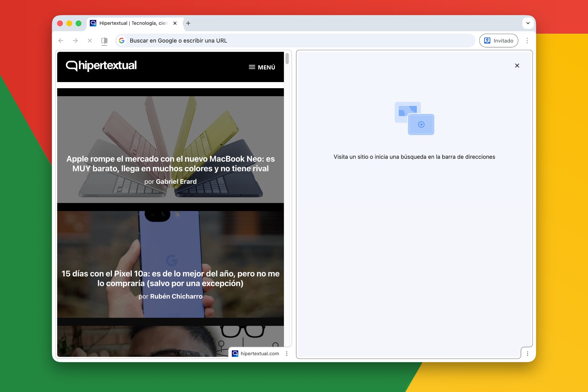This screenshot has width=588, height=392.
Task: Open a new tab with plus button
Action: 188,23
